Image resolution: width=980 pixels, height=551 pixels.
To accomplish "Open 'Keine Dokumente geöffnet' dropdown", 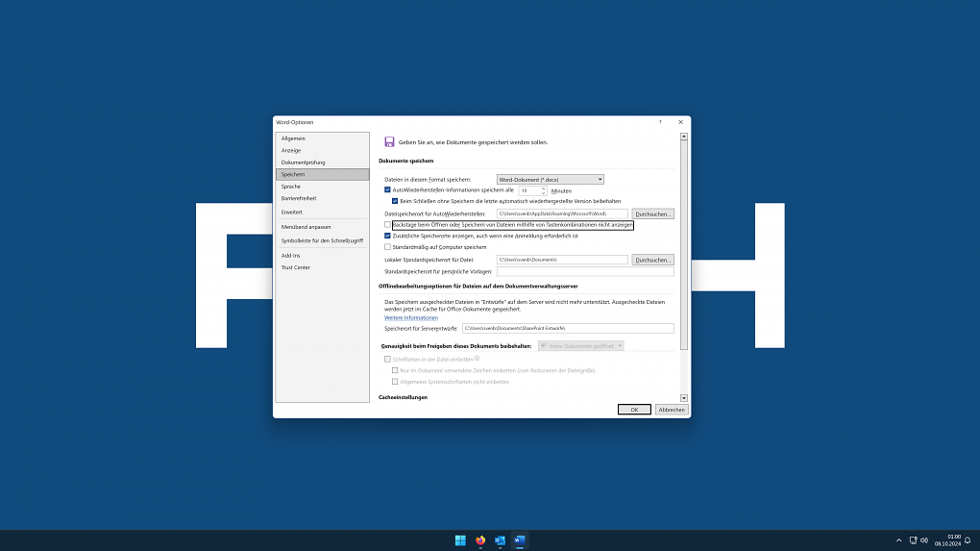I will [x=580, y=346].
